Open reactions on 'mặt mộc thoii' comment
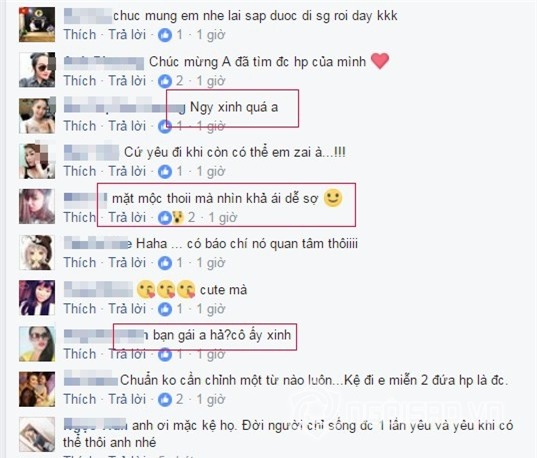 [171, 218]
